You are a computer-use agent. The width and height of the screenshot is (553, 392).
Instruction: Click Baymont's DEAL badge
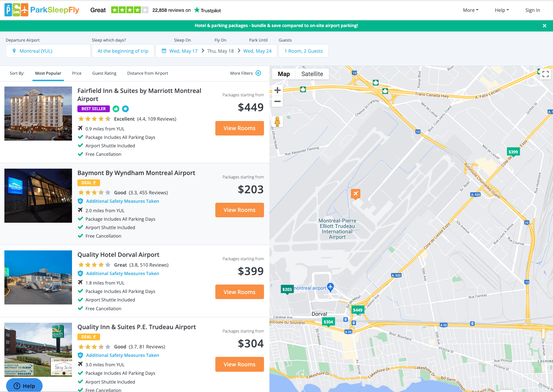(x=89, y=183)
